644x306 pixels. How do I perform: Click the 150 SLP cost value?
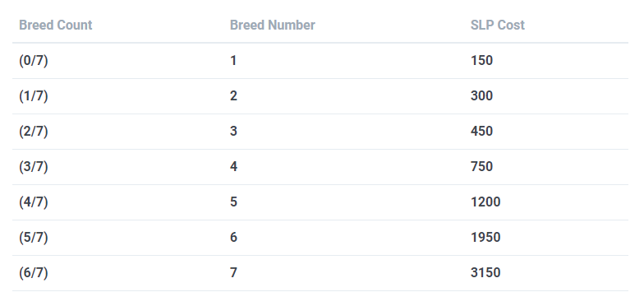(x=481, y=61)
